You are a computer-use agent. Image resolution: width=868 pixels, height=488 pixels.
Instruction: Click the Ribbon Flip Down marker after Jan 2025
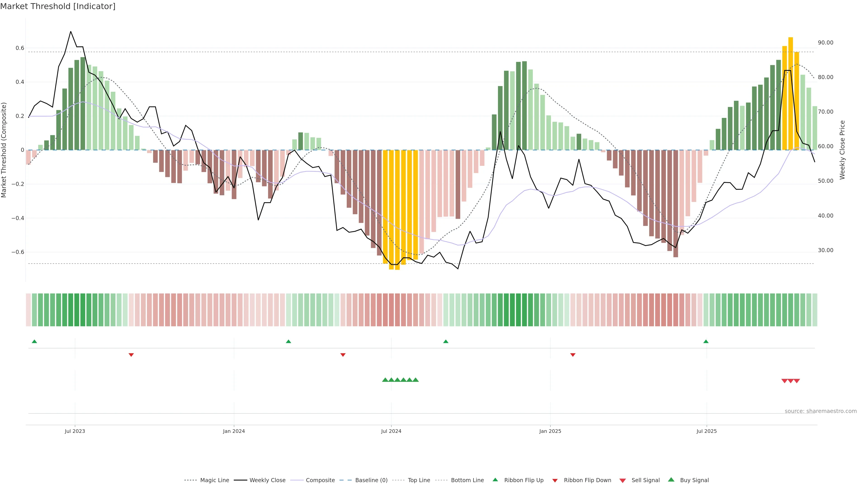coord(573,355)
